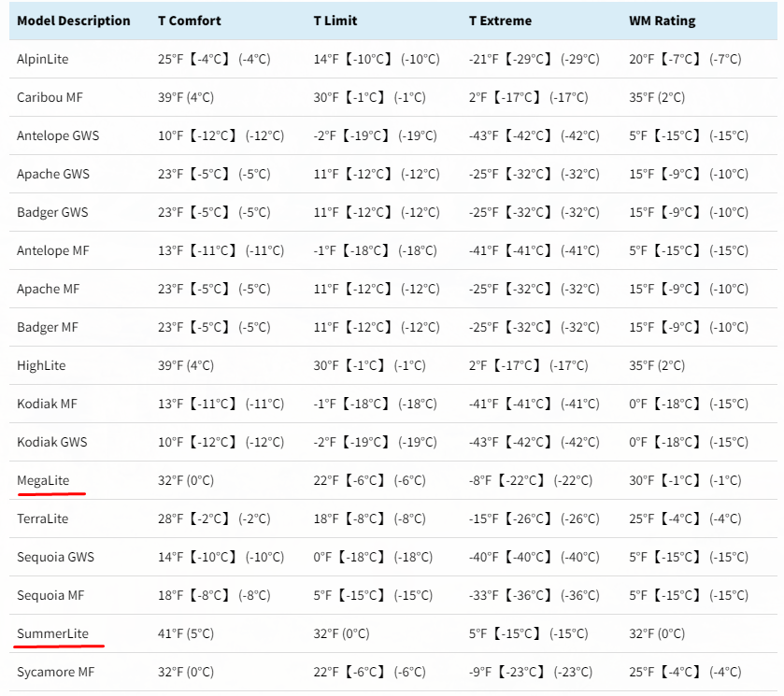
Task: Click TerraLite T Comfort value 28°F
Action: 170,518
